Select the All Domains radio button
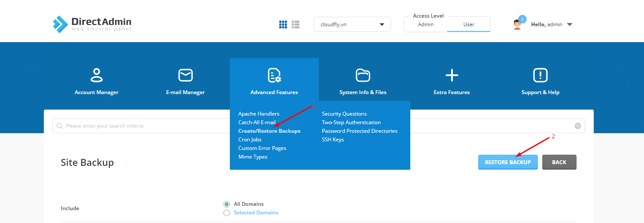 226,204
